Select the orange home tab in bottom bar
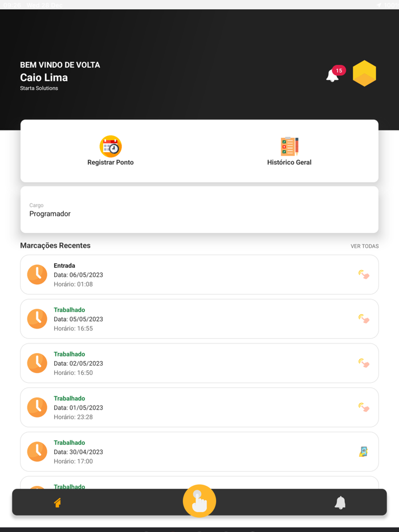 tap(58, 502)
